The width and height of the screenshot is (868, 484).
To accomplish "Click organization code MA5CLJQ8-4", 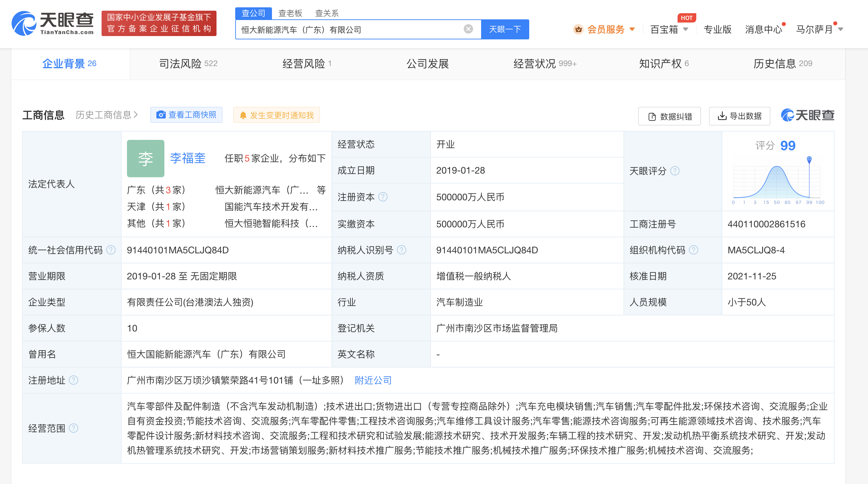I will pyautogui.click(x=756, y=250).
